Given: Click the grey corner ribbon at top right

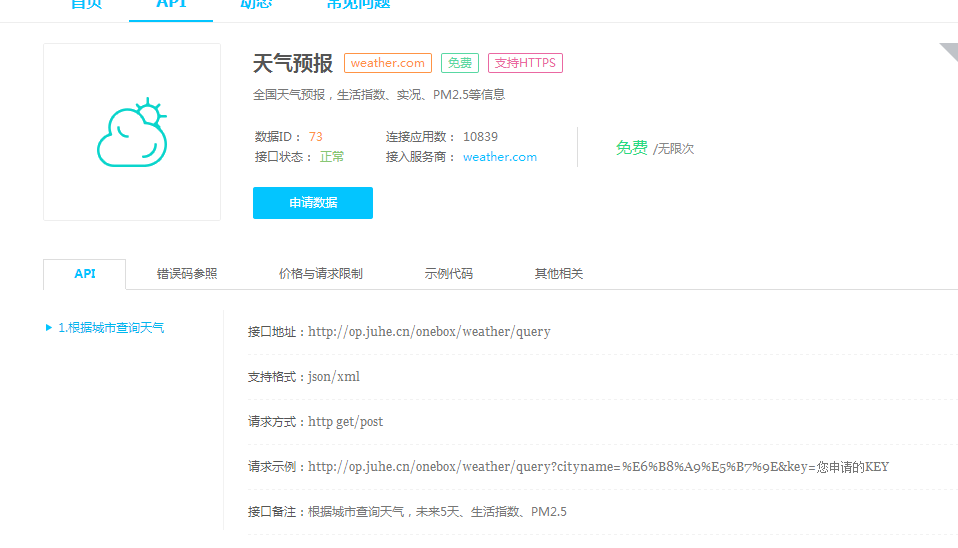Looking at the screenshot, I should (950, 51).
